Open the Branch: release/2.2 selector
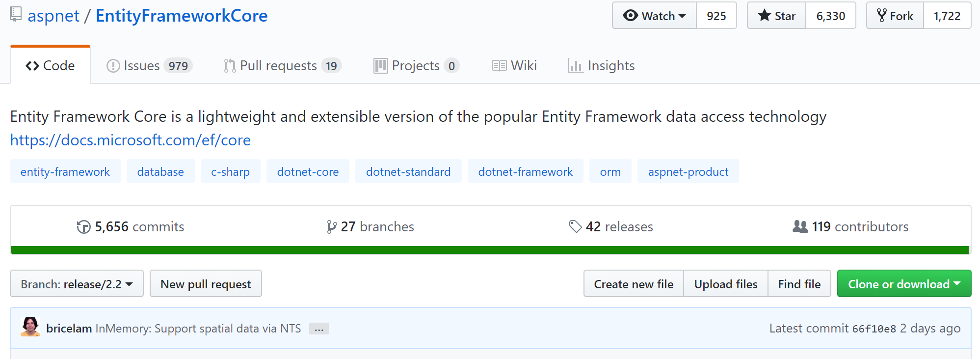The width and height of the screenshot is (980, 359). click(77, 284)
